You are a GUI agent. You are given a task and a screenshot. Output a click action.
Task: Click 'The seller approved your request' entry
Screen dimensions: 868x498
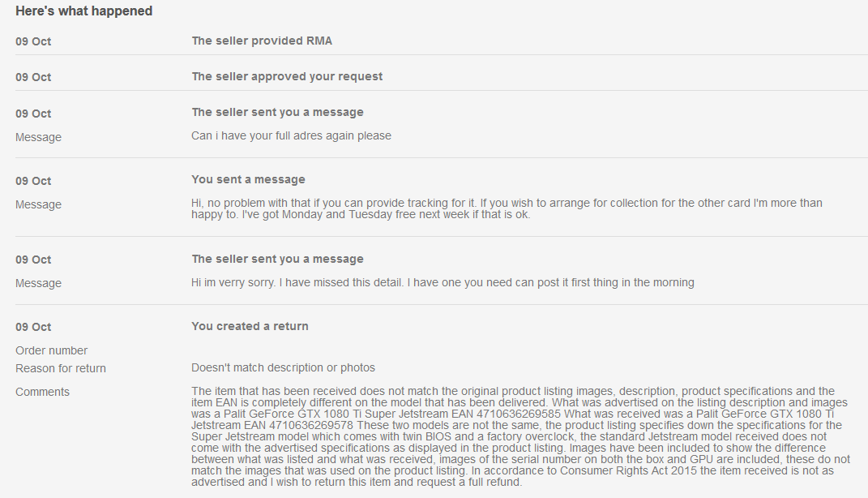287,76
